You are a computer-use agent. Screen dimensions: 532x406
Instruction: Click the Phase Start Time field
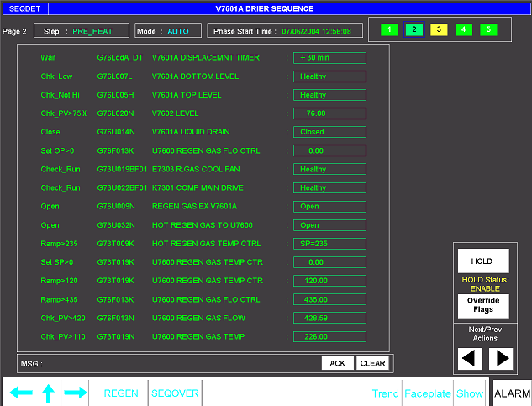pyautogui.click(x=285, y=31)
